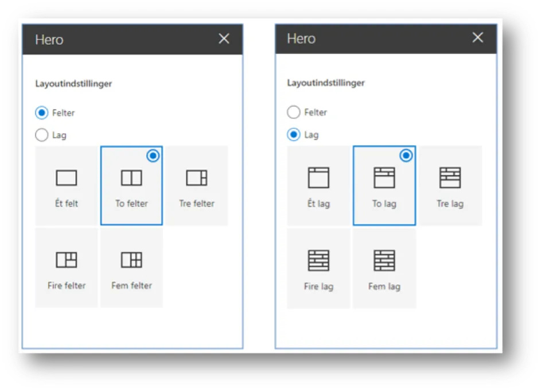Screen dimensions: 541x392
Task: Pick the Tre lag layout tile
Action: point(450,185)
